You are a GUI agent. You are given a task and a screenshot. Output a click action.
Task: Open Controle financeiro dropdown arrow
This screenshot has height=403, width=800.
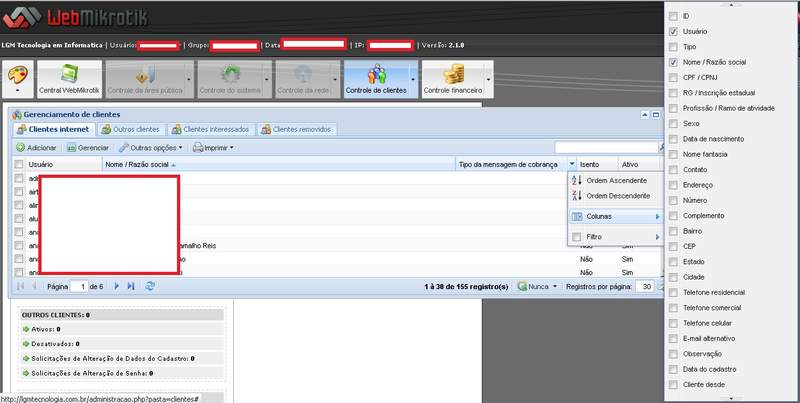point(489,80)
